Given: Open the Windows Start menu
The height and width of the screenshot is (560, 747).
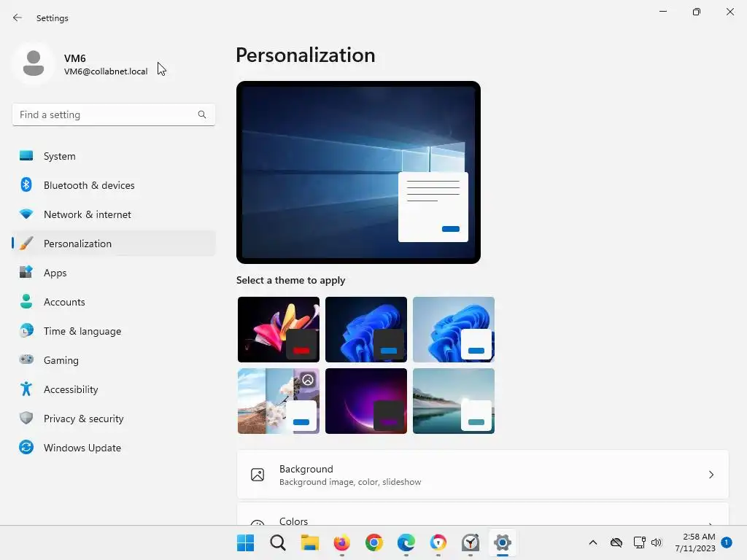Looking at the screenshot, I should pyautogui.click(x=246, y=542).
